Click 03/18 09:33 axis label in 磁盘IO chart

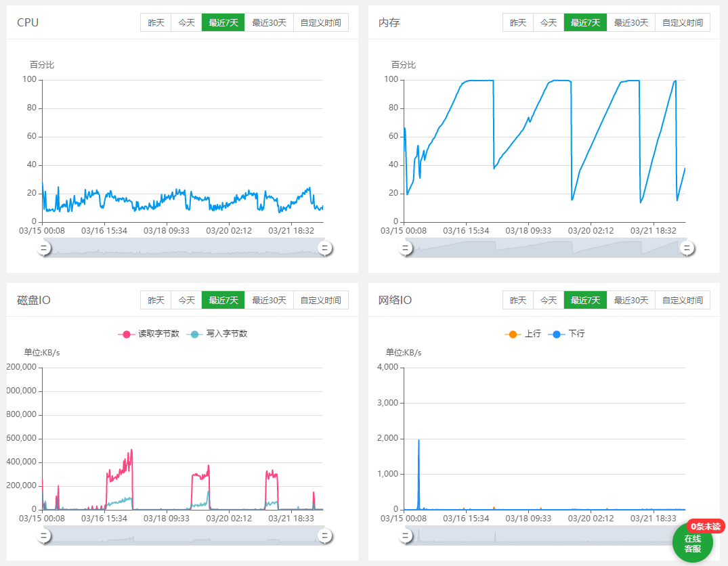click(x=166, y=519)
